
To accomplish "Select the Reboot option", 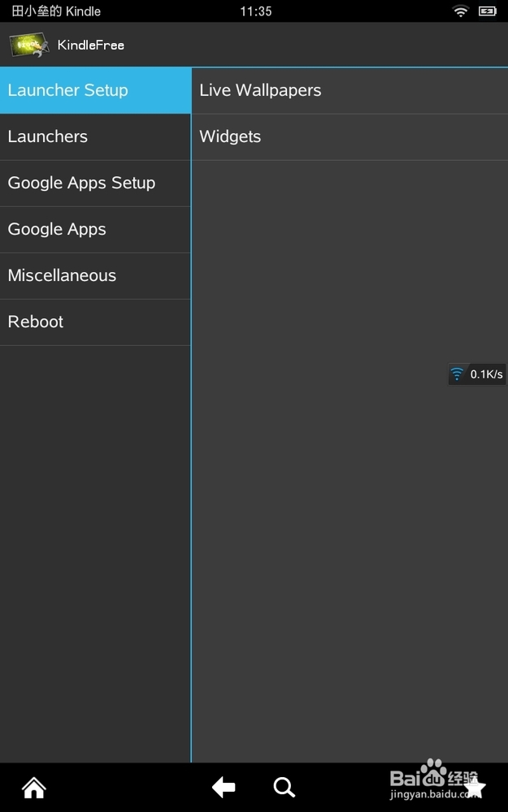I will click(x=95, y=322).
